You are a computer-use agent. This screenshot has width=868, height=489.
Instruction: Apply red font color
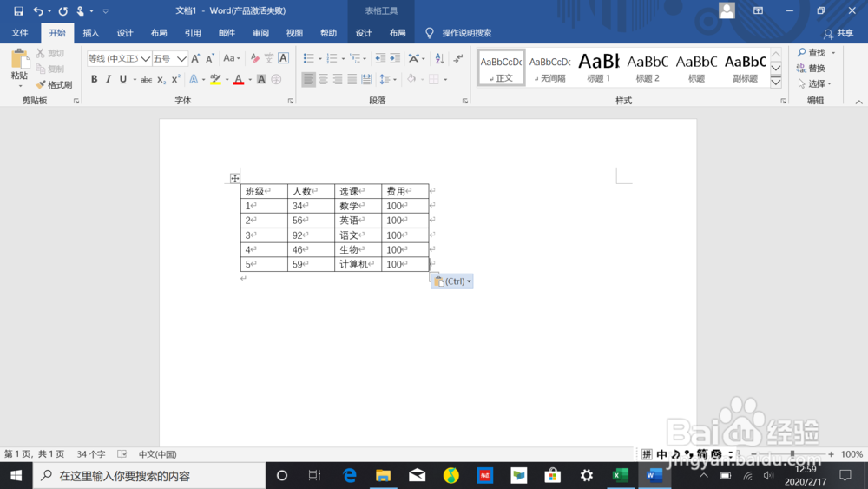point(239,79)
